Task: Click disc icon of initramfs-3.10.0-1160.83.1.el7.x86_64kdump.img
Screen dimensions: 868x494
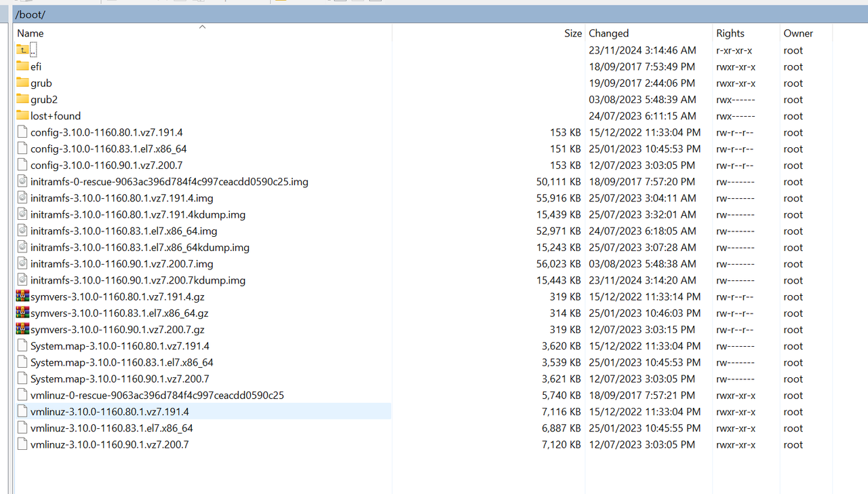Action: tap(22, 247)
